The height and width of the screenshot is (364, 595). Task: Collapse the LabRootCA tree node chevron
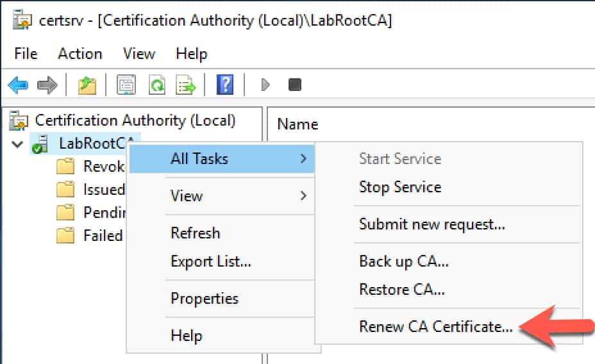click(x=17, y=144)
